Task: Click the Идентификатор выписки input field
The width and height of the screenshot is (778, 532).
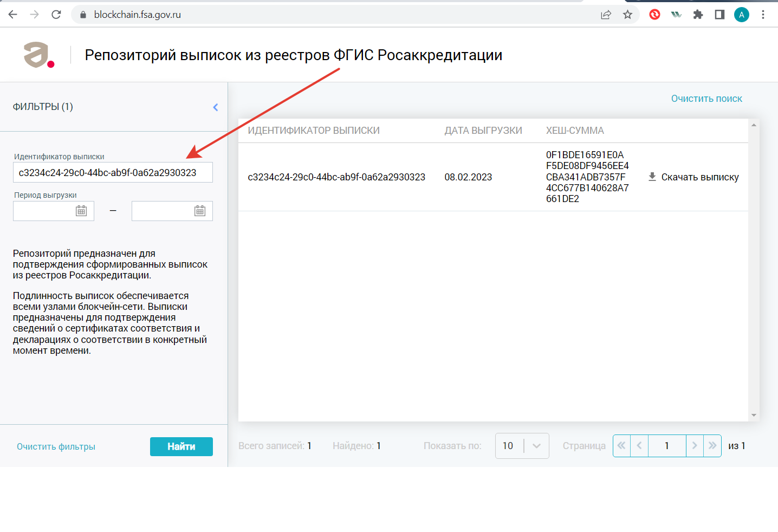Action: (x=113, y=172)
